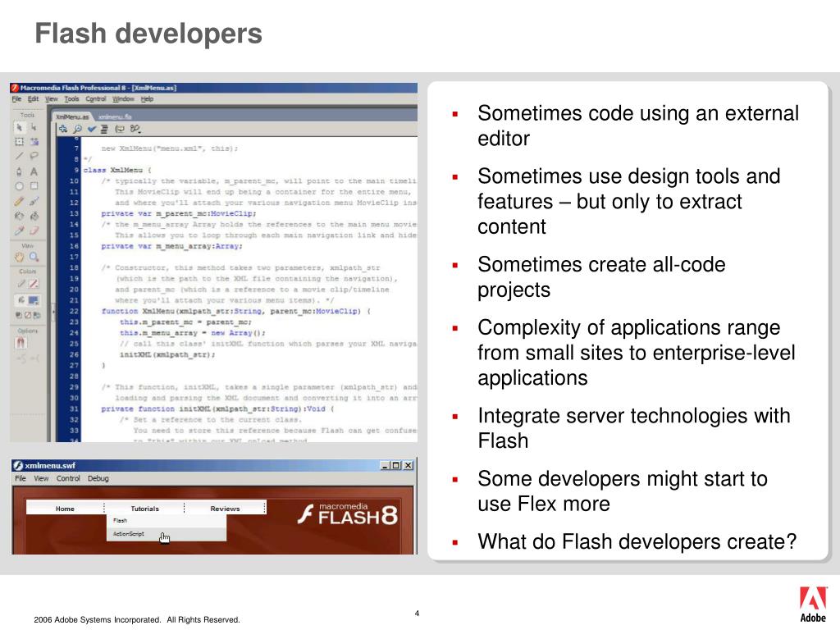Click the Show Code Hint icon

(120, 129)
